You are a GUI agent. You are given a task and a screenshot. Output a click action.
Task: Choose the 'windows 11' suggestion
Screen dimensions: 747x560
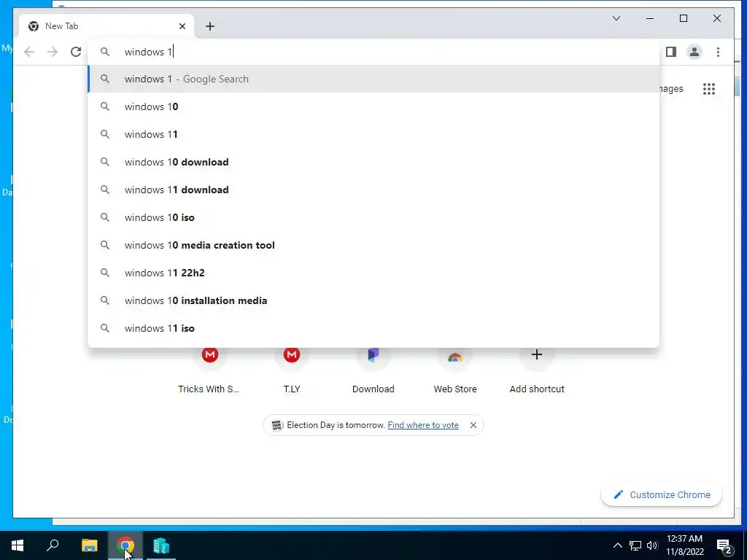374,134
